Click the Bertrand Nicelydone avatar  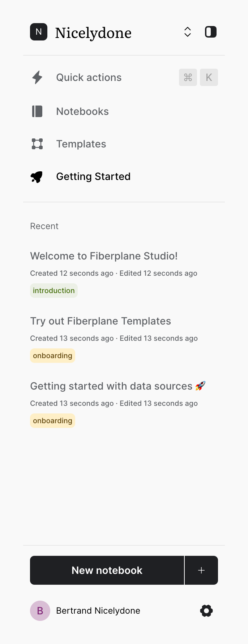(40, 610)
